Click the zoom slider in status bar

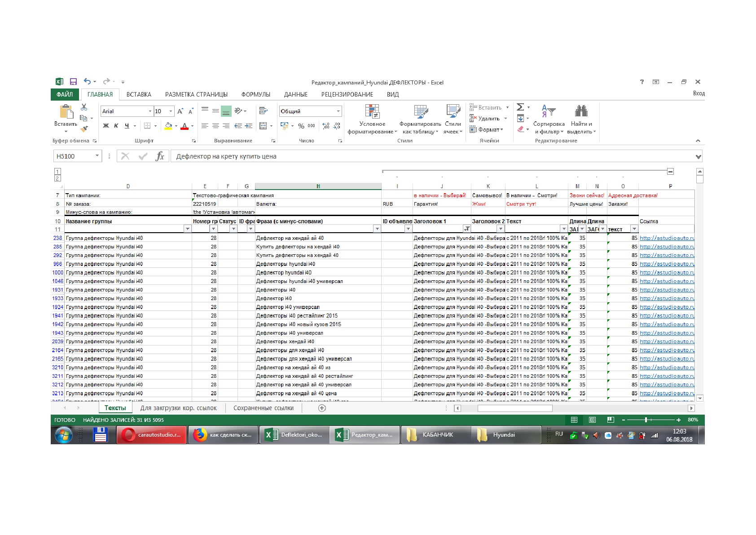(646, 420)
